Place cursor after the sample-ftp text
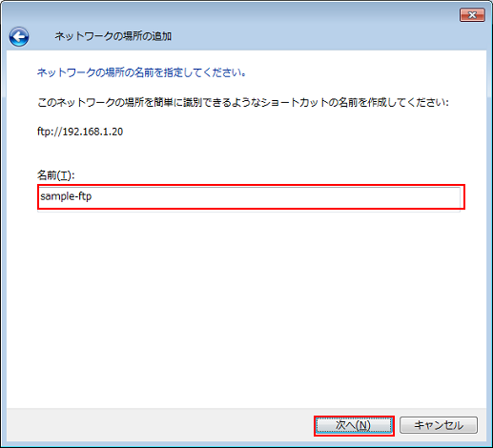493x448 pixels. tap(92, 196)
